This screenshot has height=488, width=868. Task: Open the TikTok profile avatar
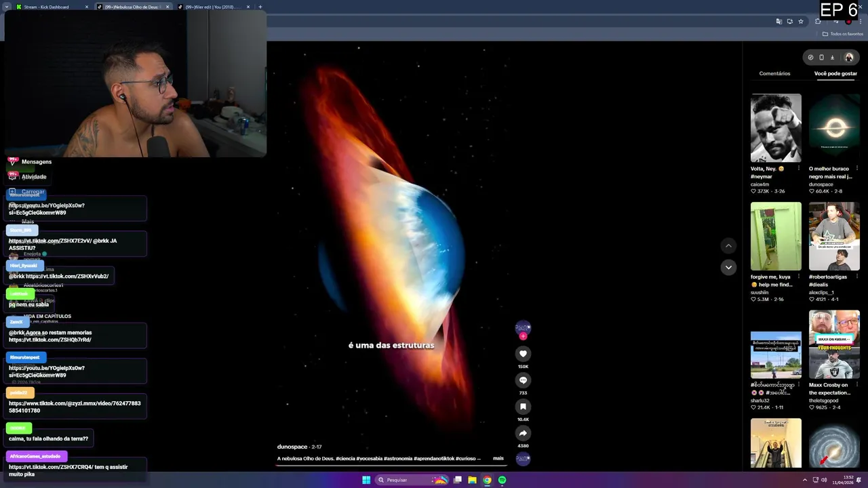pos(849,58)
